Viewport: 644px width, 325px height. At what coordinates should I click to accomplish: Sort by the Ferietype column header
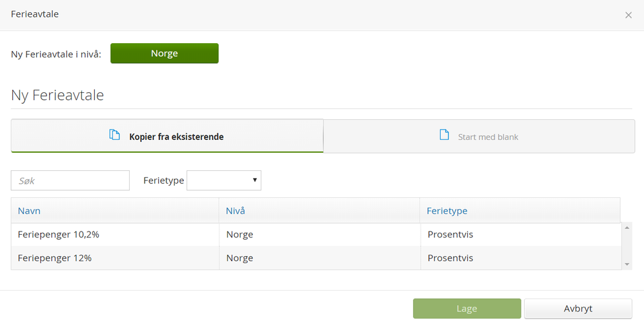447,211
